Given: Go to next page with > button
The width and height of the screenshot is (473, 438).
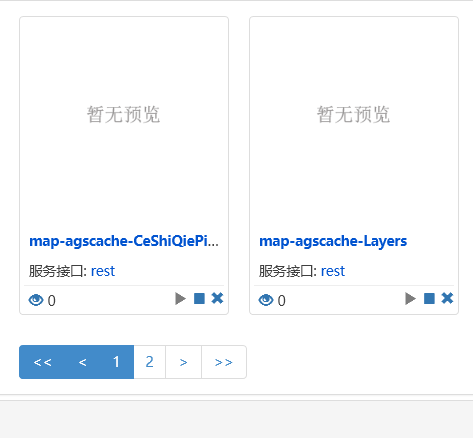Looking at the screenshot, I should tap(183, 362).
